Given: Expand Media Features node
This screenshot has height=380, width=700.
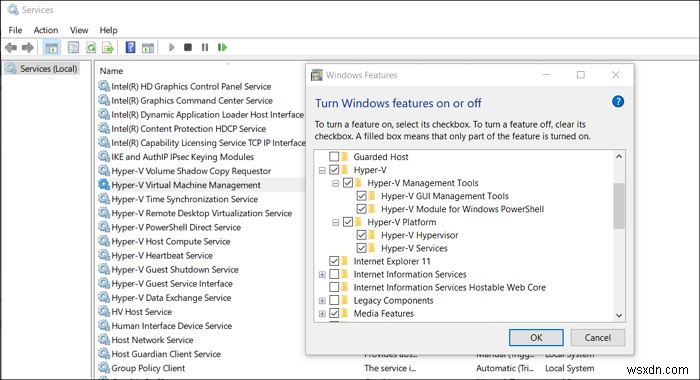Looking at the screenshot, I should coord(322,313).
